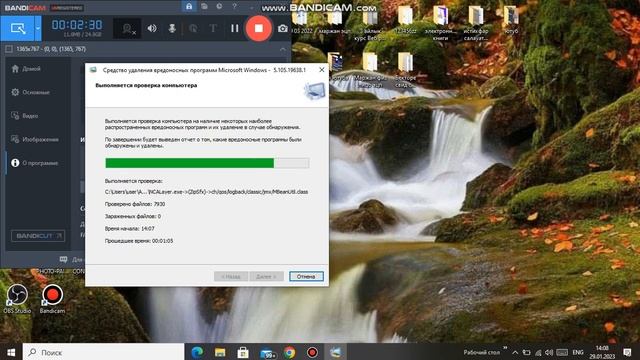The image size is (640, 360).
Task: Select Bandicam screen recording mode button
Action: (x=18, y=28)
